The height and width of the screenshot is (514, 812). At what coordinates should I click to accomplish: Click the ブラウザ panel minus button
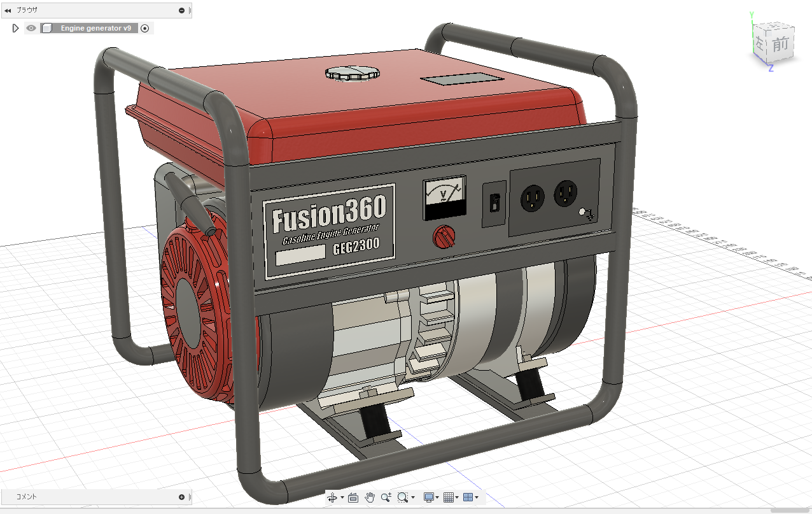181,10
